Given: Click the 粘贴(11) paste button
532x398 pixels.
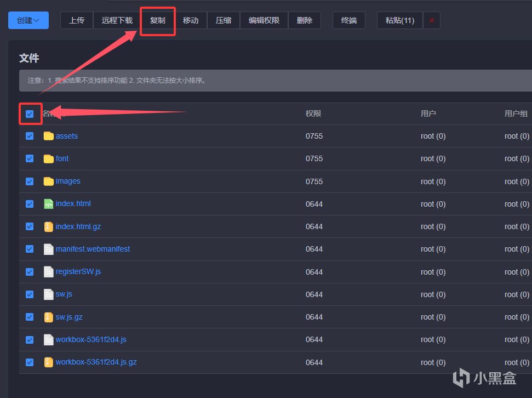Looking at the screenshot, I should pyautogui.click(x=400, y=20).
